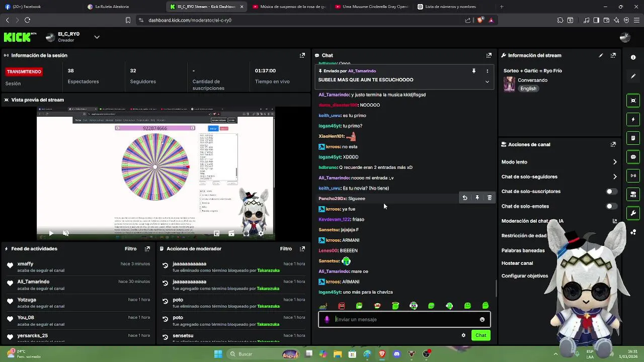This screenshot has width=644, height=362.
Task: Open the Acciones de moderador Filtro
Action: (x=286, y=248)
